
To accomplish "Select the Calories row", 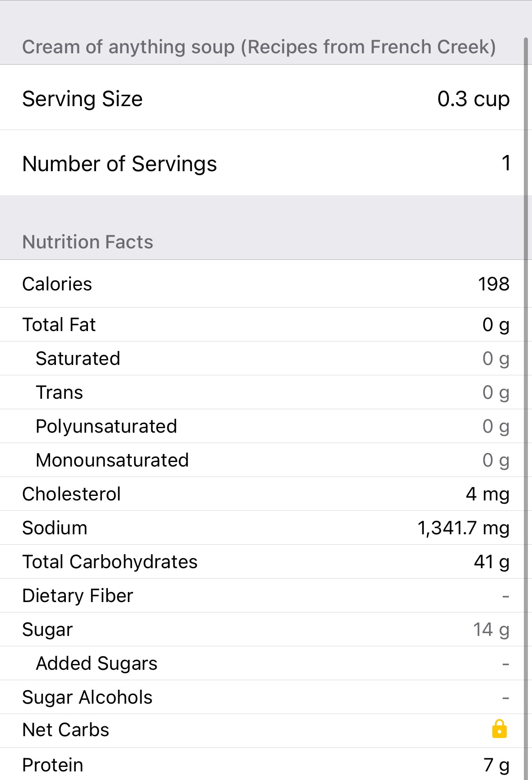I will [x=265, y=284].
